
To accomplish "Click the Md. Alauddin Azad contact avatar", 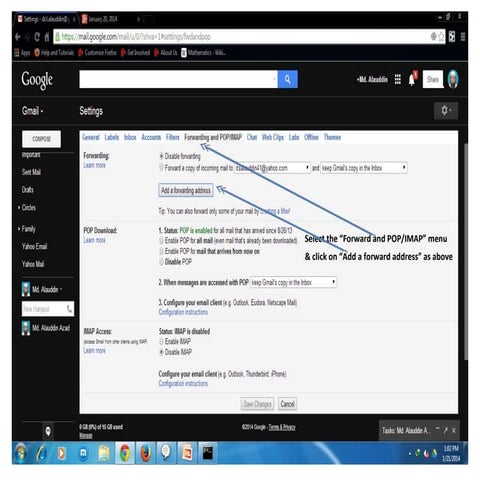I will 26,328.
